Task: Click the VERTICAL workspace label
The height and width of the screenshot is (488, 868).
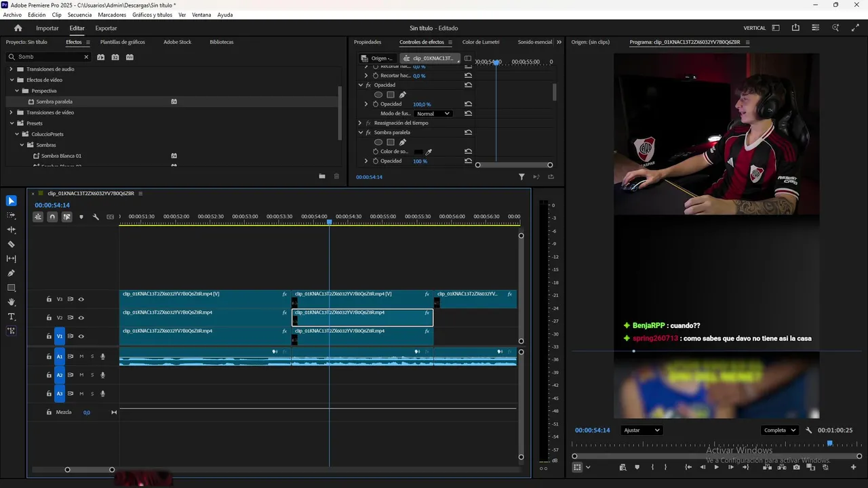Action: (x=755, y=28)
